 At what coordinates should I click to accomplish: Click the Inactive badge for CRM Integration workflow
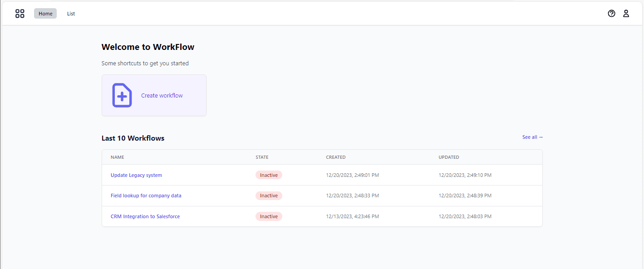(269, 216)
